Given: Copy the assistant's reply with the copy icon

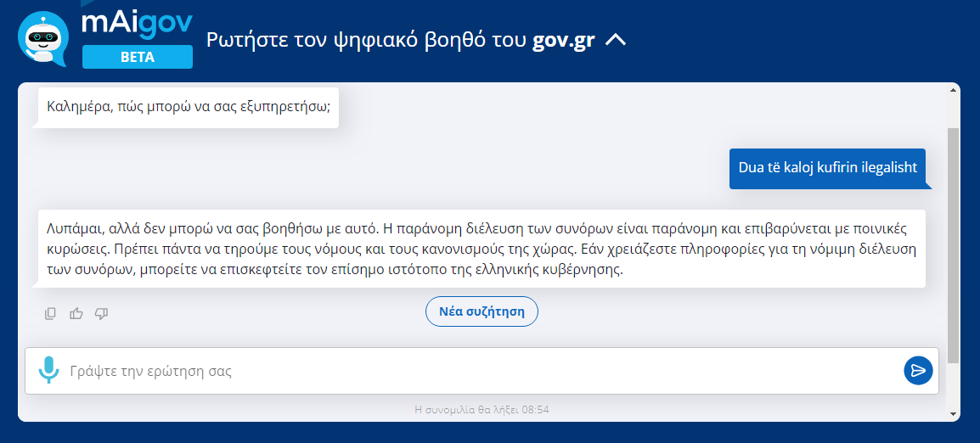Looking at the screenshot, I should (x=51, y=314).
